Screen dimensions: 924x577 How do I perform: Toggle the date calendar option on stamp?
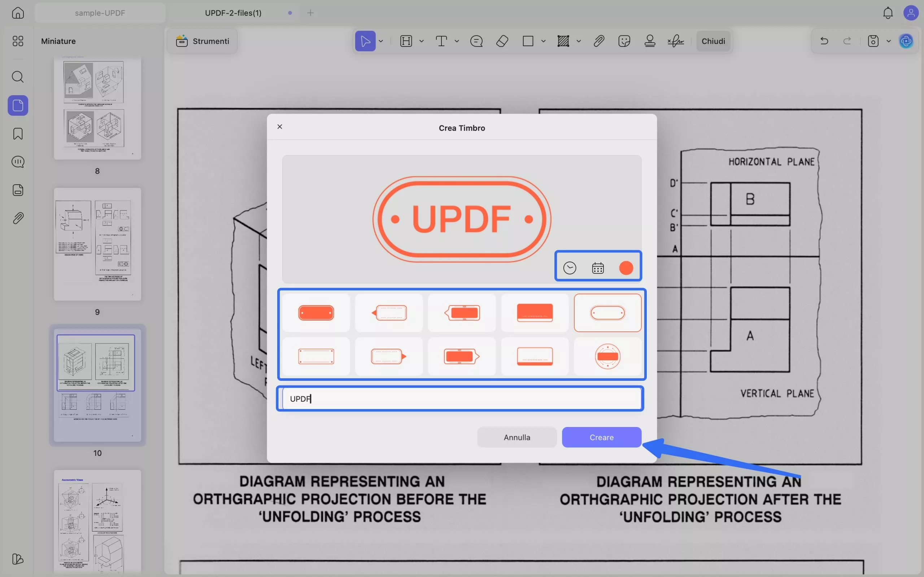pyautogui.click(x=598, y=268)
